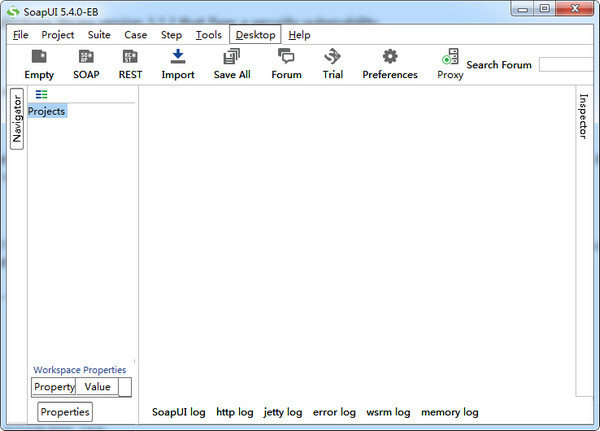Open Preferences via the gear icon
Viewport: 600px width, 431px height.
(390, 56)
